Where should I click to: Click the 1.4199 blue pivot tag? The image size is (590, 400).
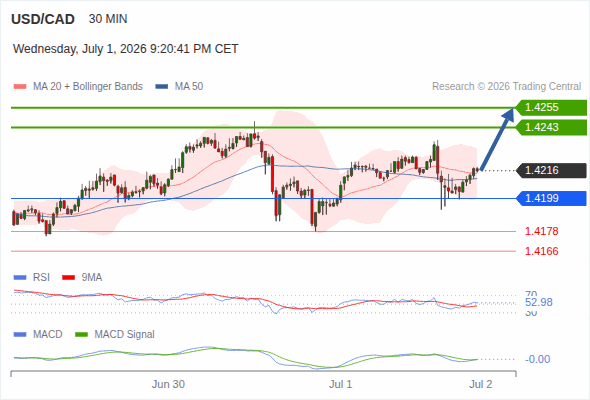551,198
